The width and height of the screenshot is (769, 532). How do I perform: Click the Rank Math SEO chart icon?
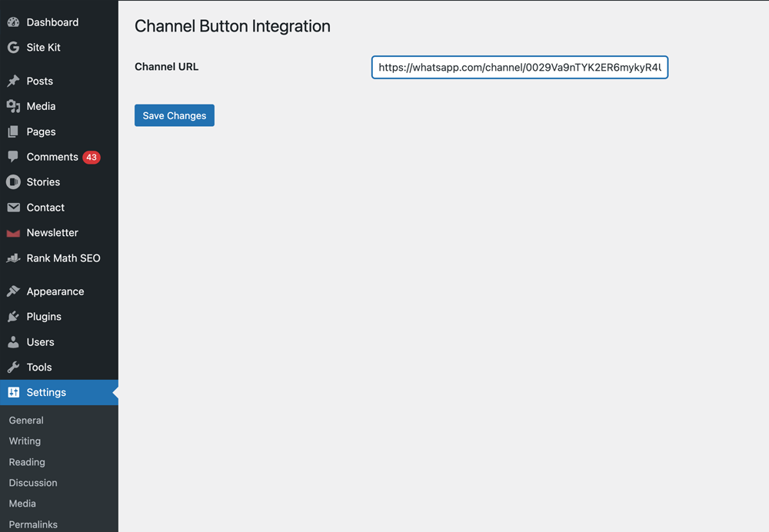[13, 258]
